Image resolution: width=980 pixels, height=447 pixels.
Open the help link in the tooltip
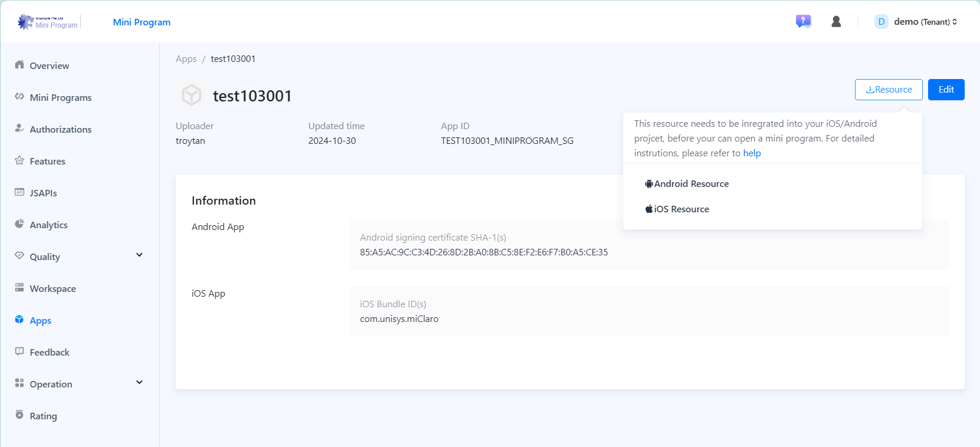point(752,153)
